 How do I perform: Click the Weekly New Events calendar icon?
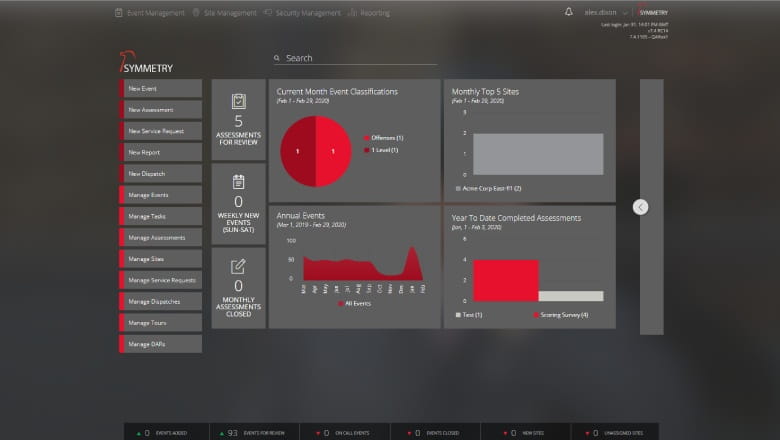[238, 182]
